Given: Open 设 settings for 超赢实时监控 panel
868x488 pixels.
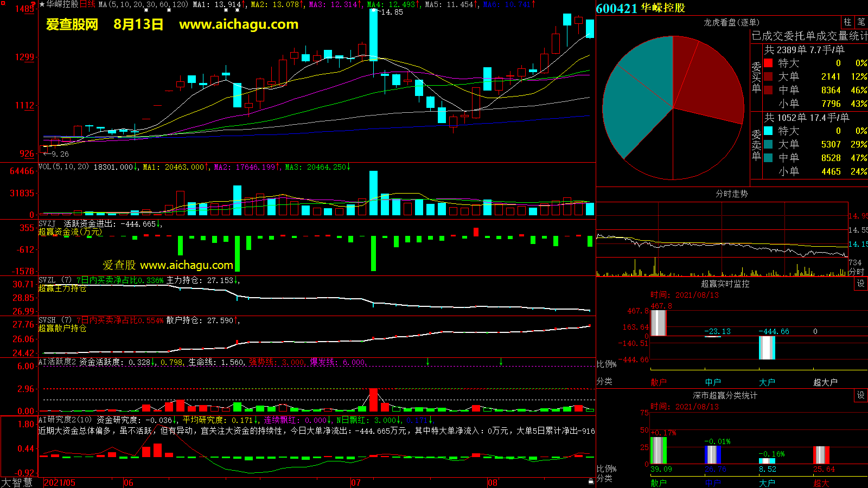Looking at the screenshot, I should 860,284.
